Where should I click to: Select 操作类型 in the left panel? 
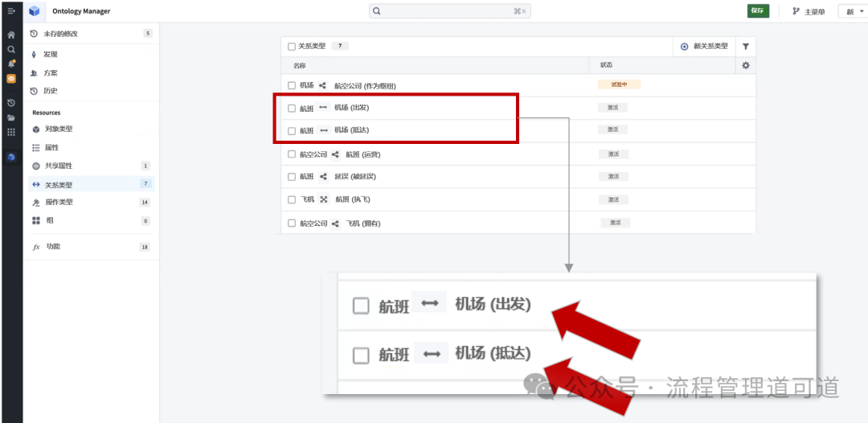pyautogui.click(x=58, y=202)
